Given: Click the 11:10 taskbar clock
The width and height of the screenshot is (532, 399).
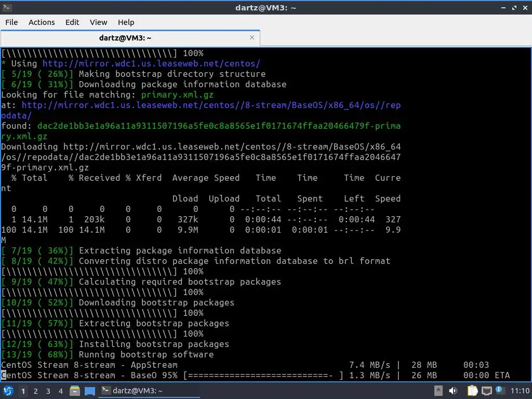Looking at the screenshot, I should (520, 391).
